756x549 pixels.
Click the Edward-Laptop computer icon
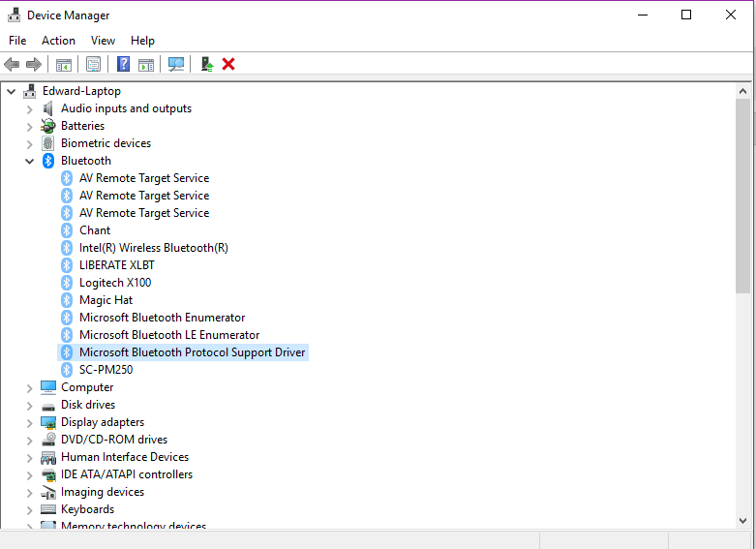pyautogui.click(x=30, y=91)
